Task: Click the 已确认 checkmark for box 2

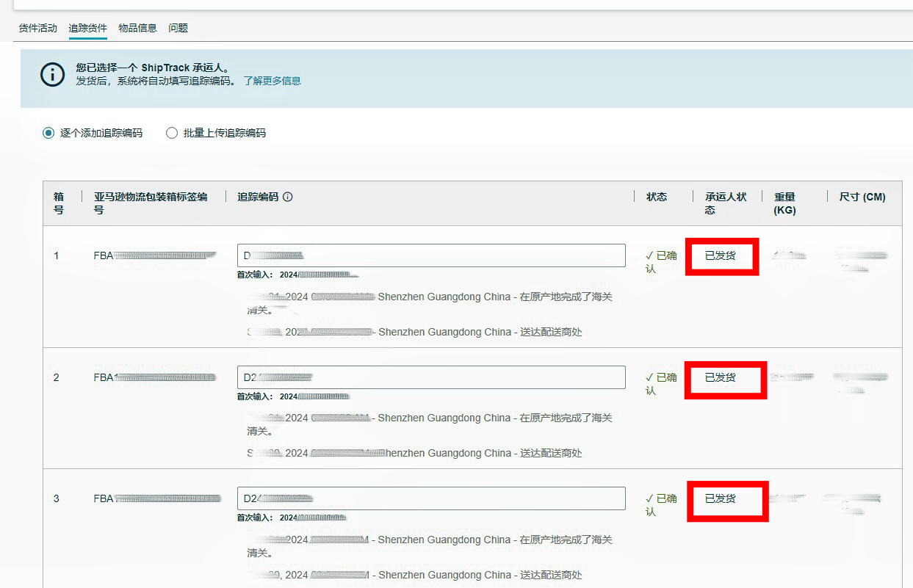Action: (x=649, y=377)
